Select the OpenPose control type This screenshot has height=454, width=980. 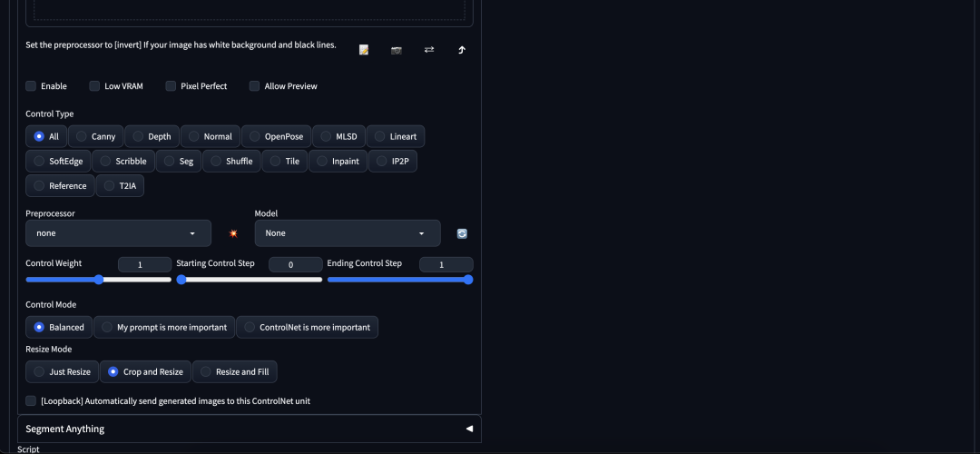tap(276, 136)
